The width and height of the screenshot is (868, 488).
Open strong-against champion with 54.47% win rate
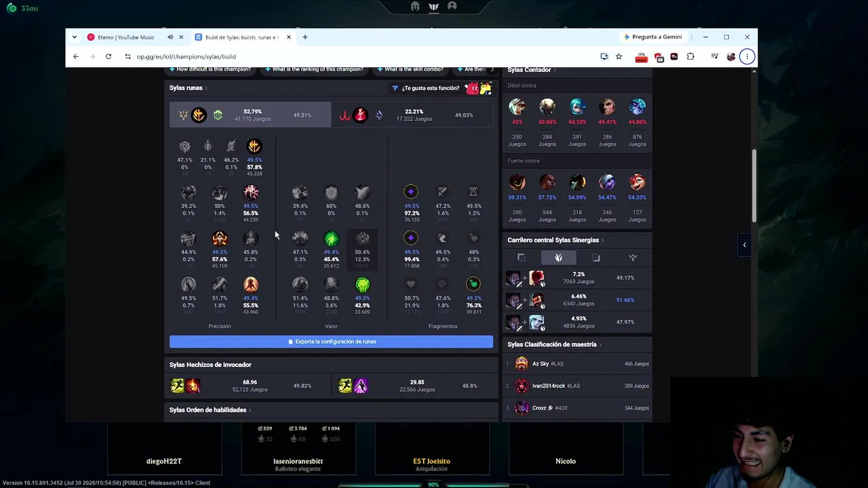point(607,182)
